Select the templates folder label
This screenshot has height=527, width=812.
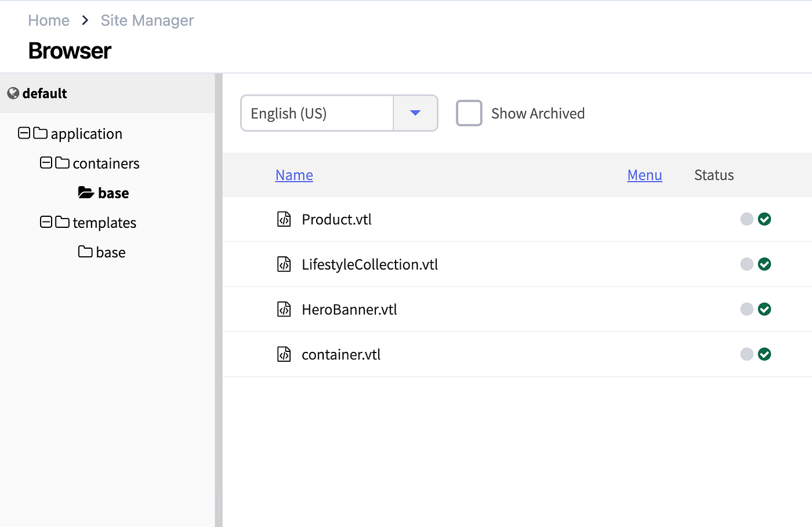104,223
